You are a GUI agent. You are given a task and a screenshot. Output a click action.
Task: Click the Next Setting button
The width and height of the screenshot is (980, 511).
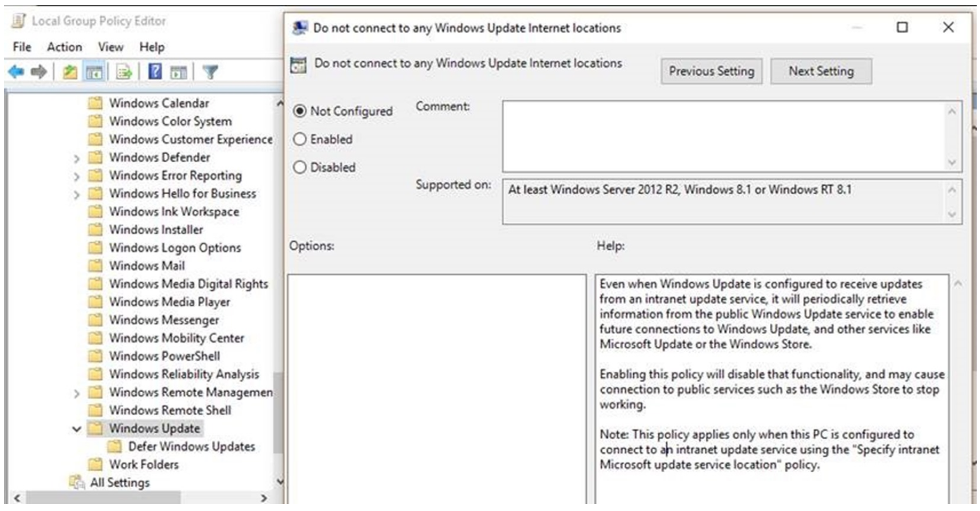821,71
